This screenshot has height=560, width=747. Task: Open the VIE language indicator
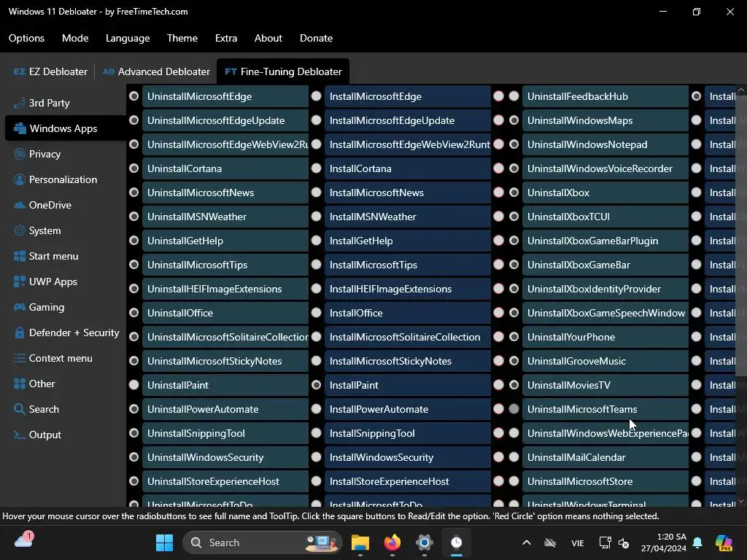(x=578, y=542)
